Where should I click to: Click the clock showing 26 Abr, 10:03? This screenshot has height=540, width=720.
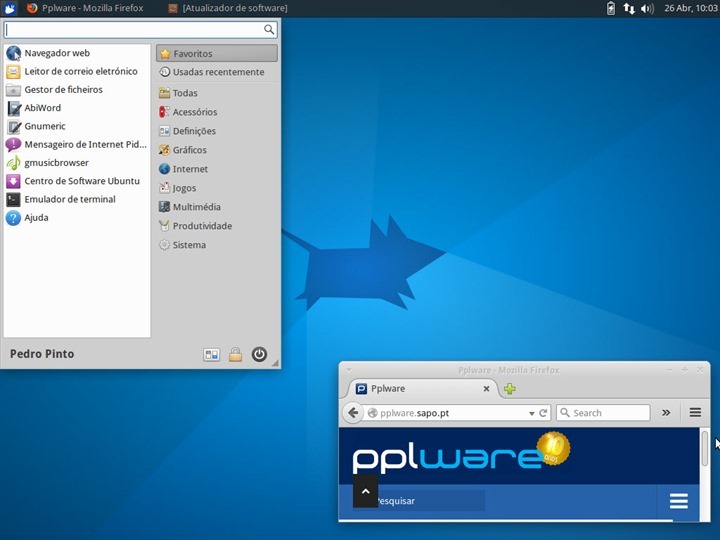tap(691, 8)
